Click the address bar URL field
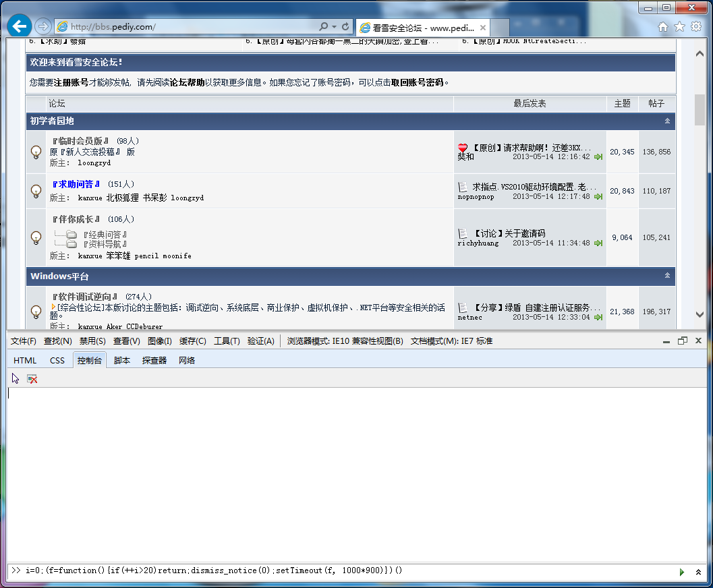 [191, 27]
